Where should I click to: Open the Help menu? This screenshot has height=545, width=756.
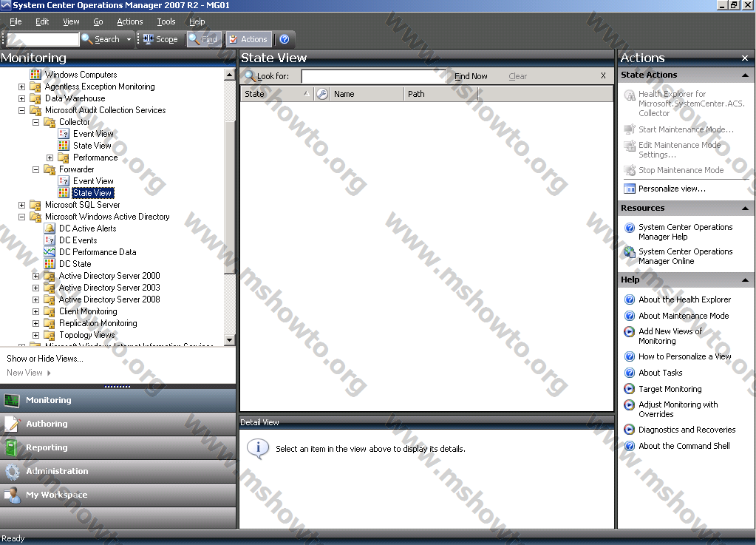[197, 21]
